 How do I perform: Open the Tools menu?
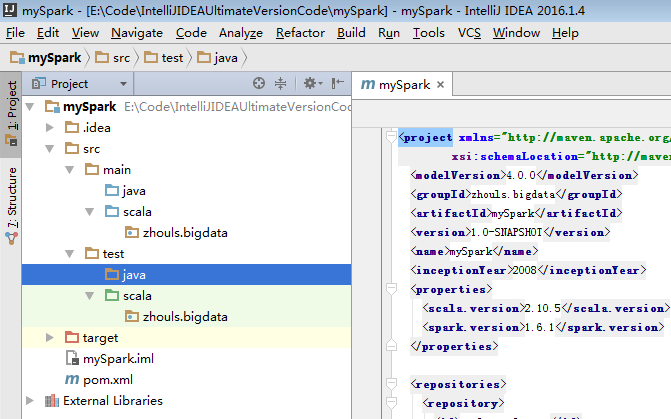point(428,33)
